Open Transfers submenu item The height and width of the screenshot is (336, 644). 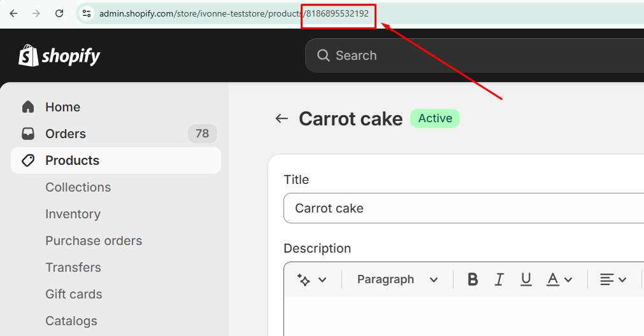73,267
